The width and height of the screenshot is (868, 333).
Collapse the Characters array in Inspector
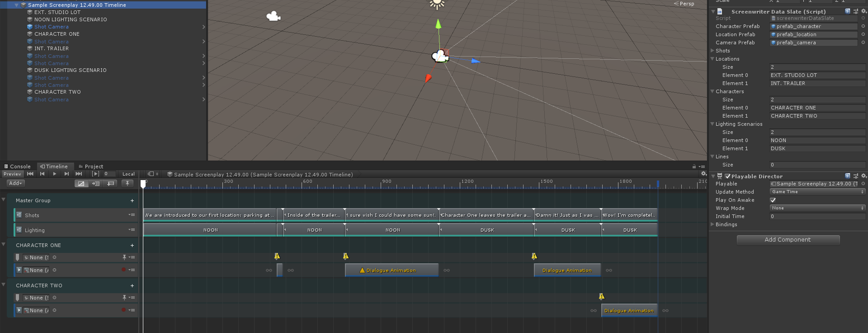coord(712,91)
